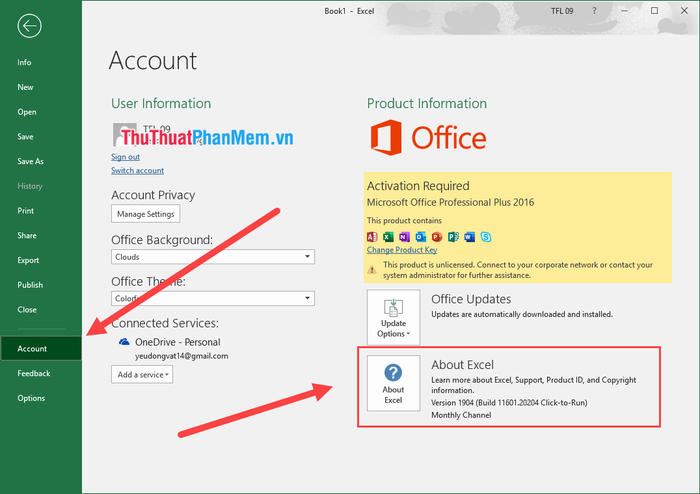Choose Save from the sidebar
The width and height of the screenshot is (700, 494).
click(x=25, y=137)
